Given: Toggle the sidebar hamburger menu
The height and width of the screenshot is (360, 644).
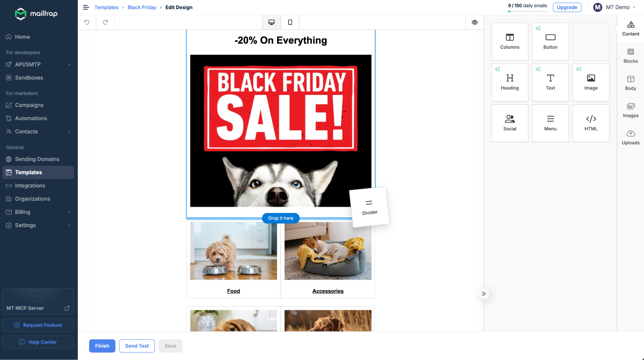Looking at the screenshot, I should (86, 7).
